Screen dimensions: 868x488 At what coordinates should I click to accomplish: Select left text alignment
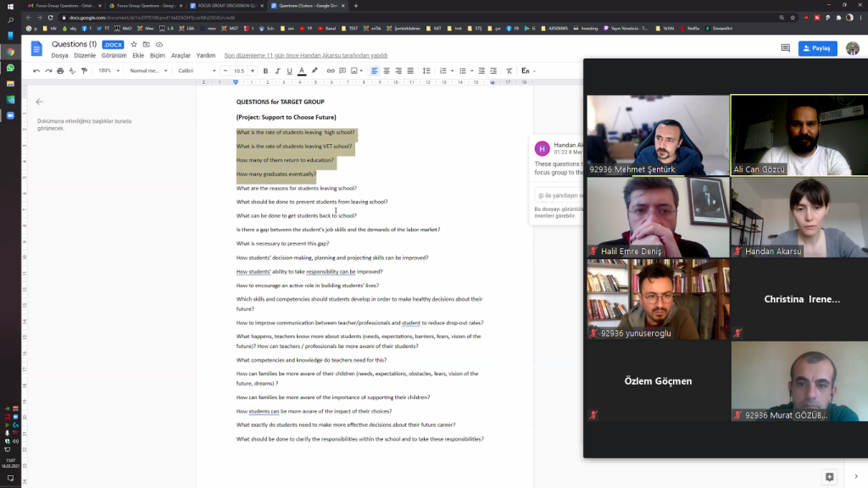[375, 71]
